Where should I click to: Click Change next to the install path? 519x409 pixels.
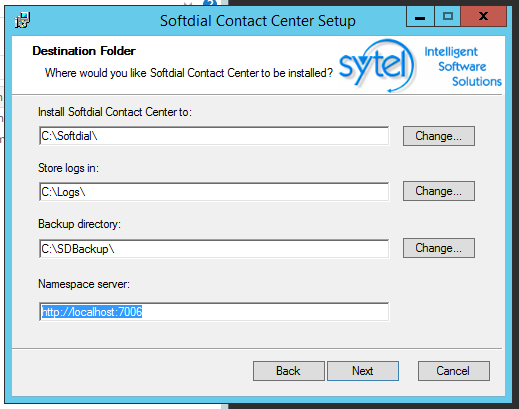click(x=439, y=136)
